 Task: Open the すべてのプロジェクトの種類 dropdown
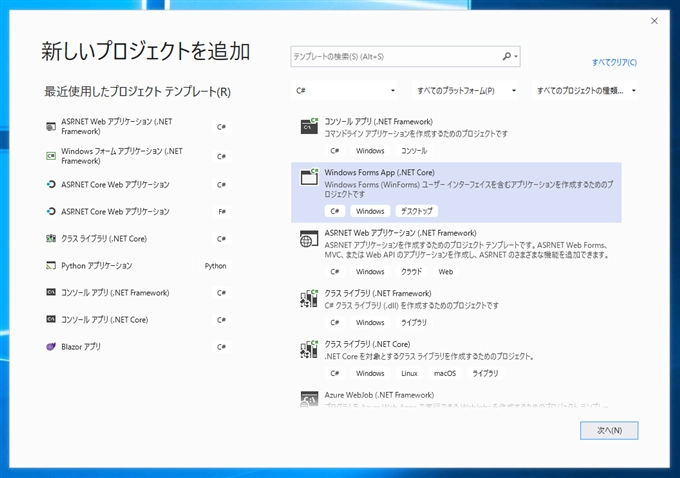point(585,91)
